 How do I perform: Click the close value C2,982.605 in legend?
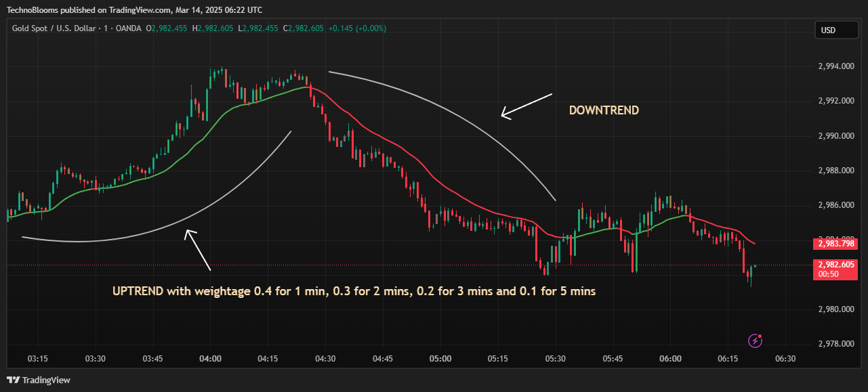point(304,28)
